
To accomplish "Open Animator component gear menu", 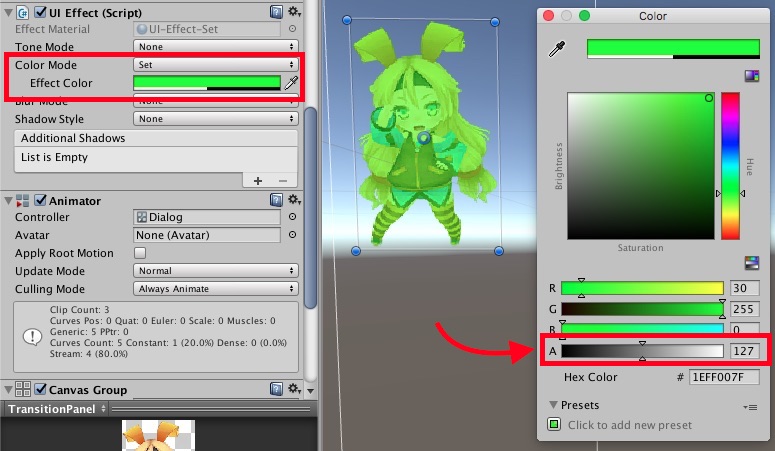I will point(295,200).
